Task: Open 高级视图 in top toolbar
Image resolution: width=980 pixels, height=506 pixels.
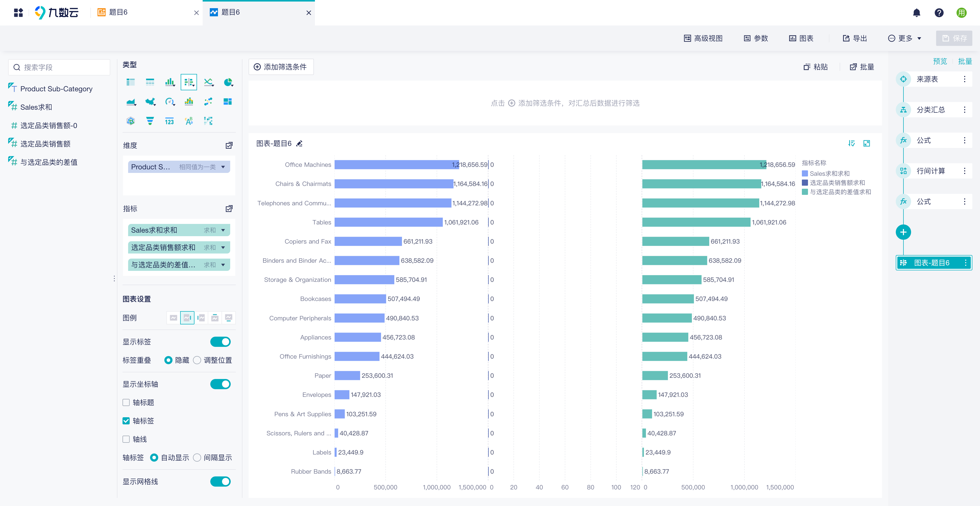Action: click(703, 38)
